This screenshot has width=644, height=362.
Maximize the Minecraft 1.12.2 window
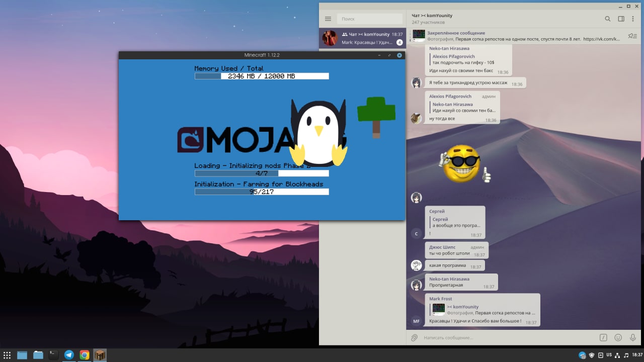pyautogui.click(x=389, y=55)
